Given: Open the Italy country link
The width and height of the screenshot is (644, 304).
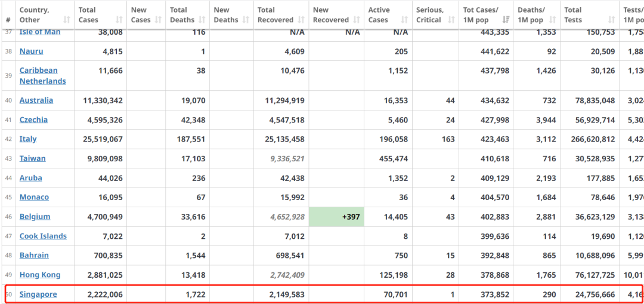Looking at the screenshot, I should (x=28, y=139).
